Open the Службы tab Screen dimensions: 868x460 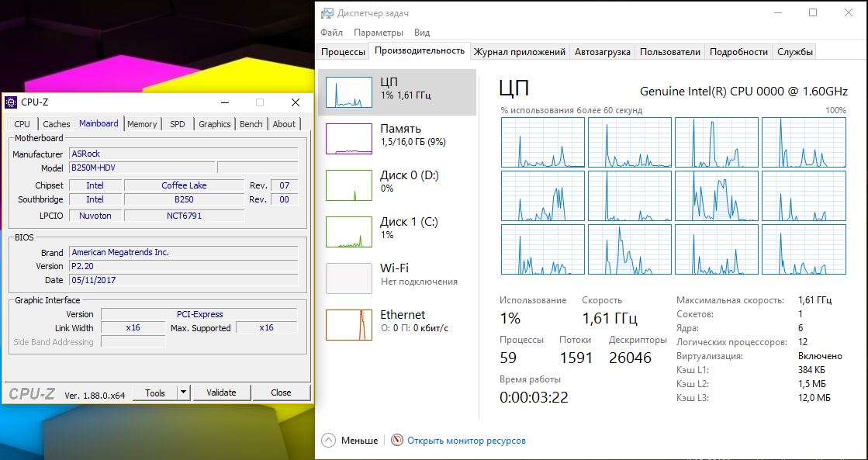click(795, 52)
